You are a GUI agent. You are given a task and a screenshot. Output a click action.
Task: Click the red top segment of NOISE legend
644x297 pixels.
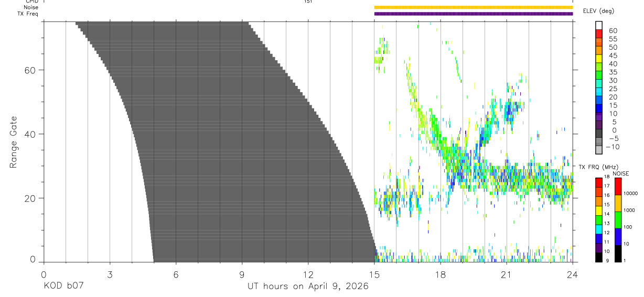(618, 186)
